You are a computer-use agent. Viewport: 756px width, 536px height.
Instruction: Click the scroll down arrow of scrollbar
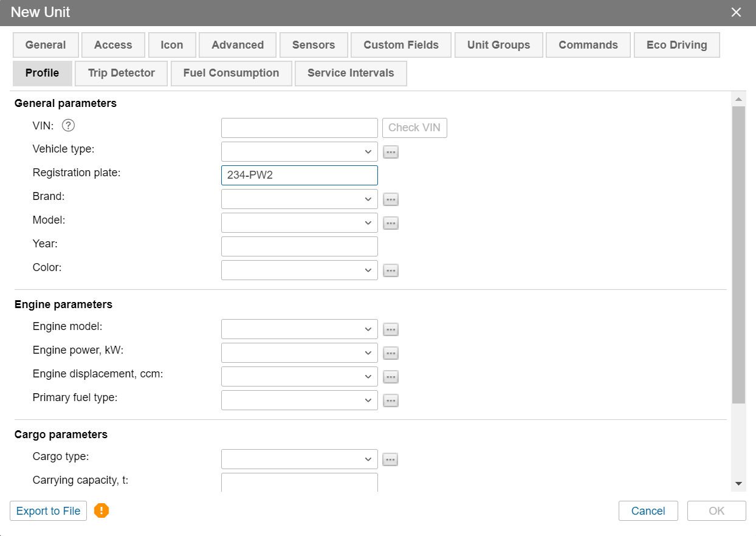tap(738, 484)
